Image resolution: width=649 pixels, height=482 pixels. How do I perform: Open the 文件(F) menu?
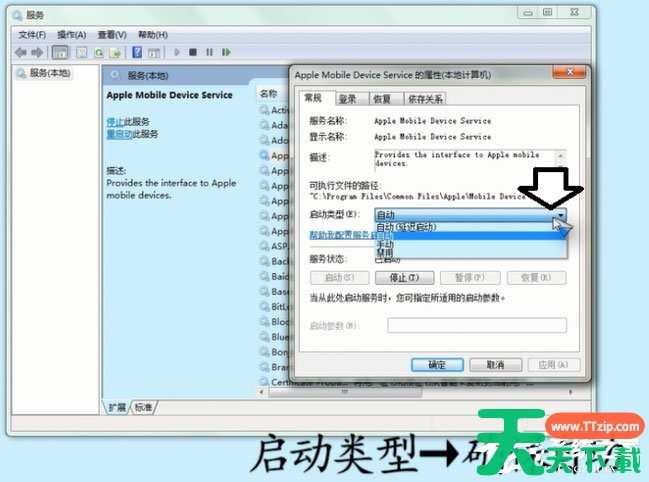(x=32, y=35)
